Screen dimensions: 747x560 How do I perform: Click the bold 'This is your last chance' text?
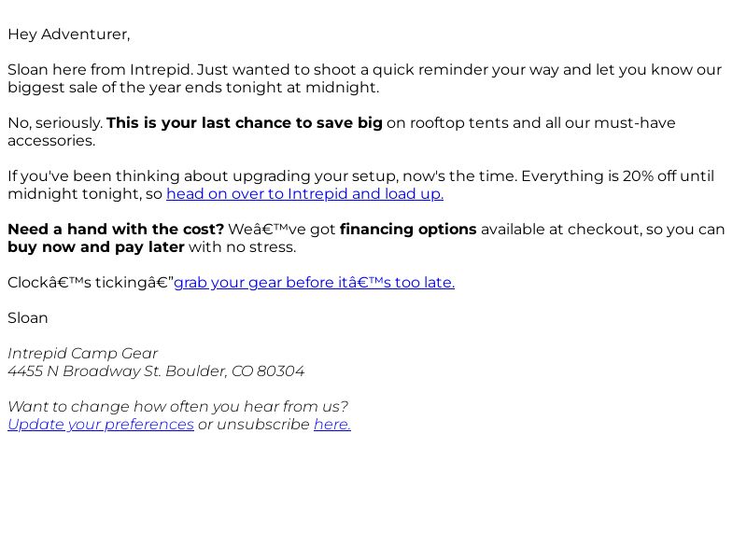point(245,123)
